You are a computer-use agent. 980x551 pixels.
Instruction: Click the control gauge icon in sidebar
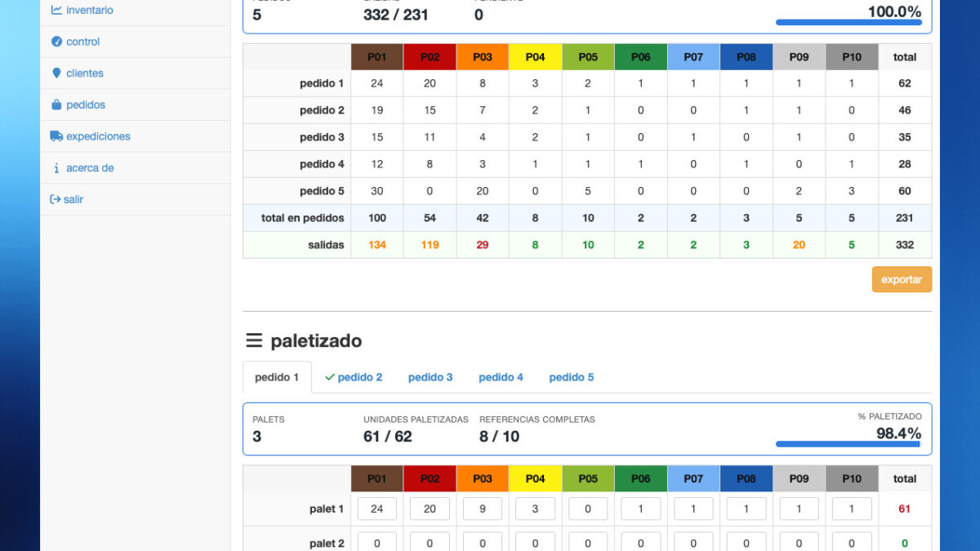tap(56, 42)
